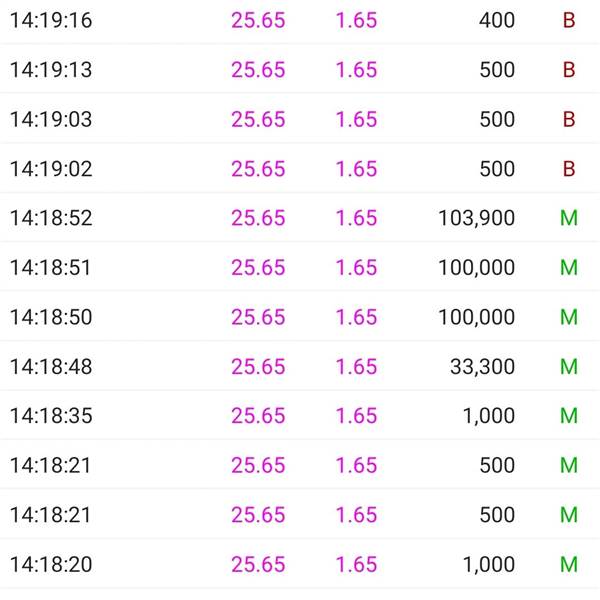This screenshot has height=600, width=600.
Task: Select the 14:18:20 trade row timestamp
Action: coord(51,564)
